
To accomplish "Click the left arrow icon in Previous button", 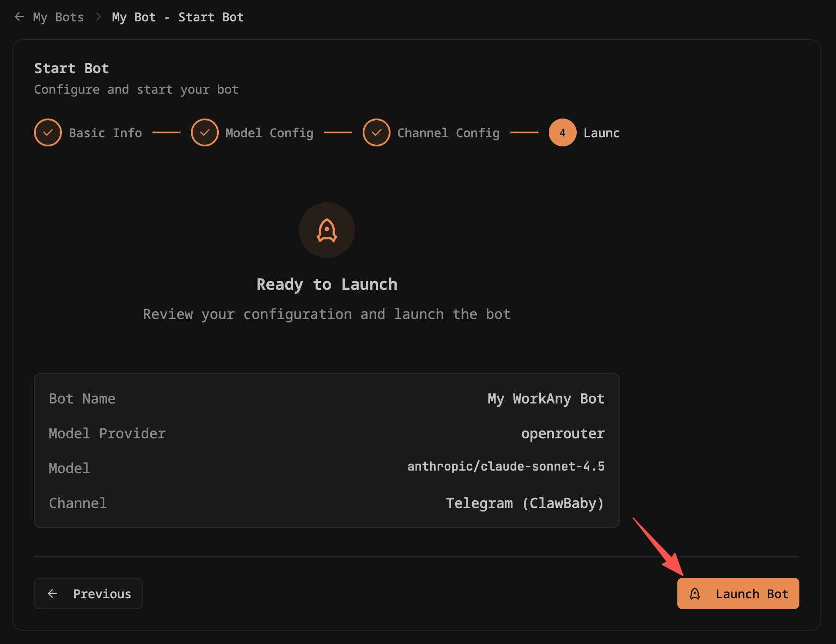I will pos(53,593).
